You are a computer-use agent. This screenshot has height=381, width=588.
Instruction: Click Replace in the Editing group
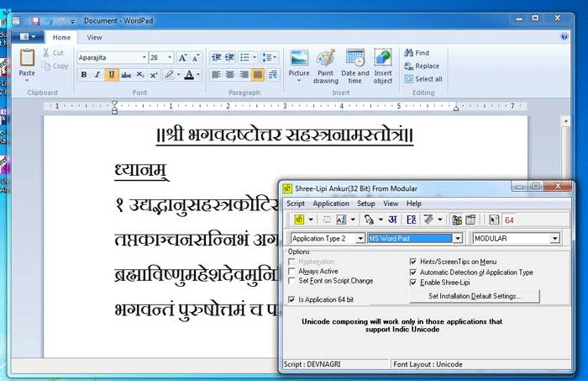422,66
